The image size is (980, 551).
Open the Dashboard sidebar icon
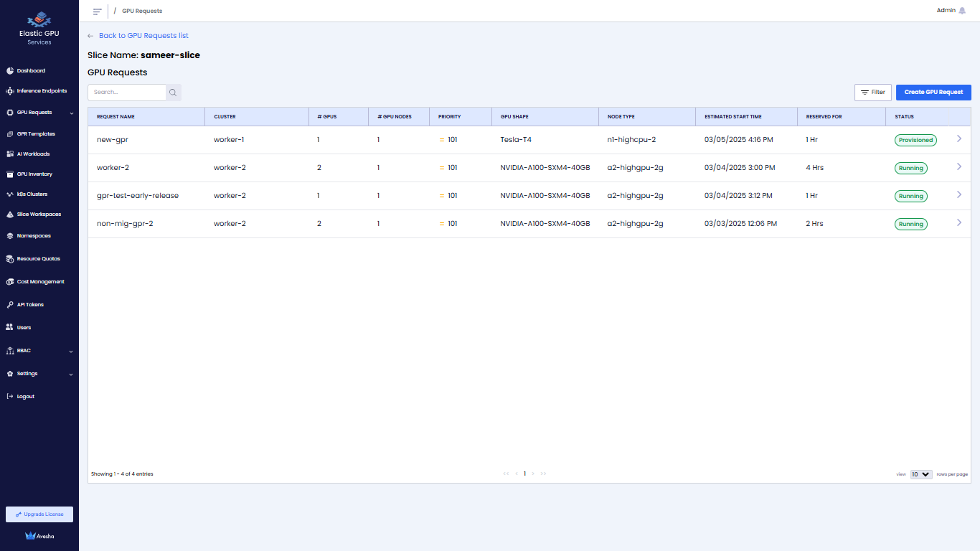[x=10, y=71]
